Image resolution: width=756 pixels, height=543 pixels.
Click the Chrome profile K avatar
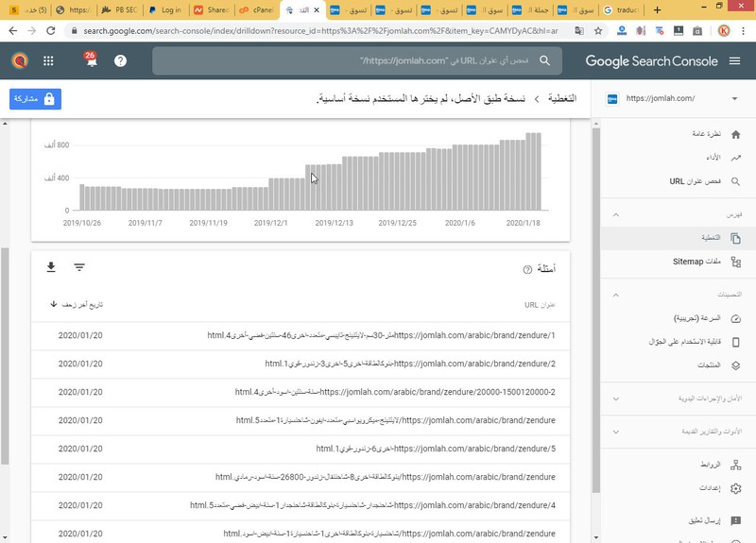click(x=724, y=31)
